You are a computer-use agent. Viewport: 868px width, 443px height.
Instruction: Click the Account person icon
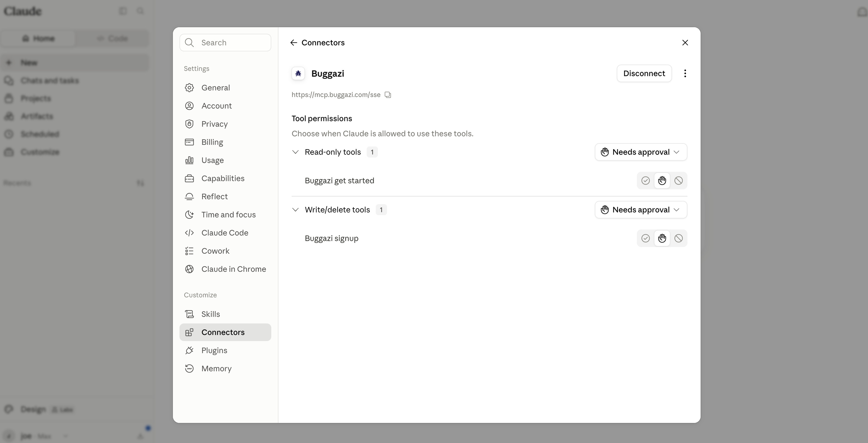pyautogui.click(x=189, y=106)
